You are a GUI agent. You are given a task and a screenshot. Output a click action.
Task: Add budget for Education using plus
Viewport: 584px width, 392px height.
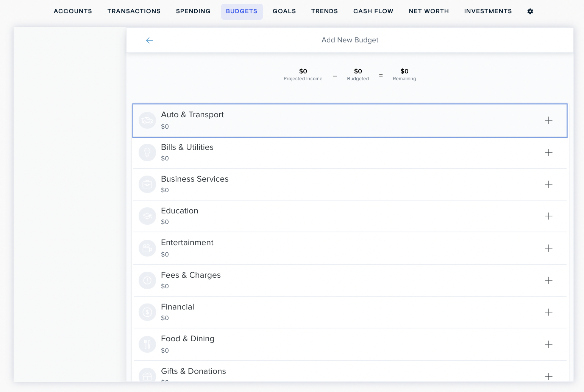coord(548,216)
